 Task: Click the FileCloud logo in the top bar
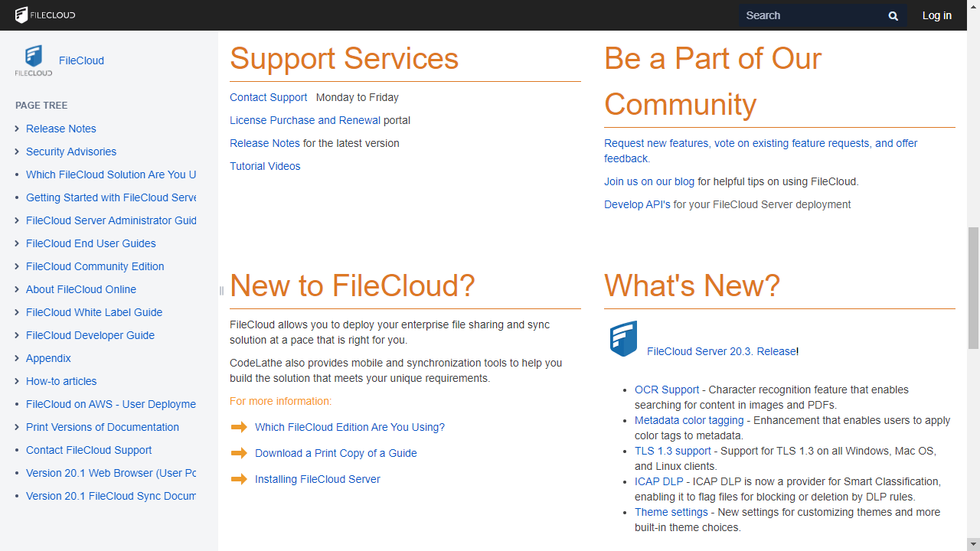tap(45, 15)
